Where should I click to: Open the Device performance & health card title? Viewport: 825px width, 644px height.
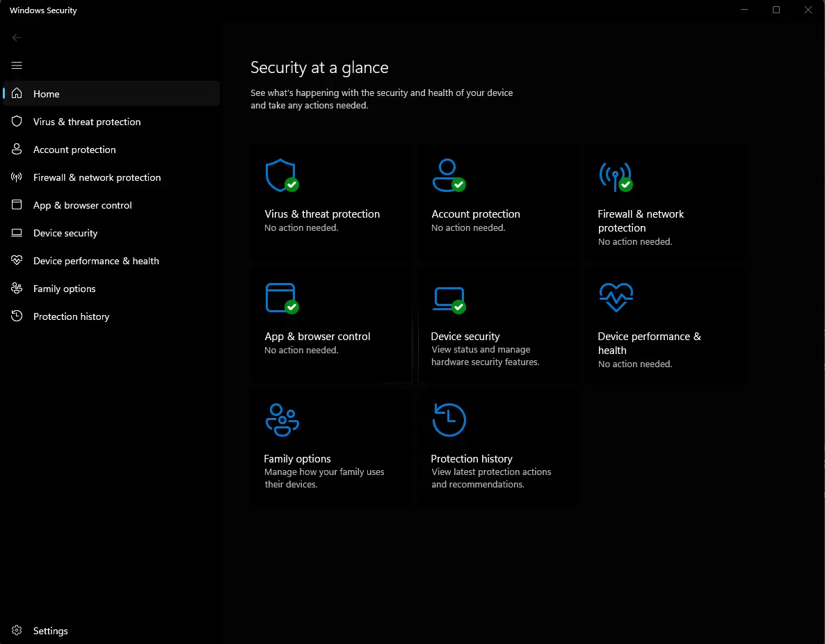(649, 343)
